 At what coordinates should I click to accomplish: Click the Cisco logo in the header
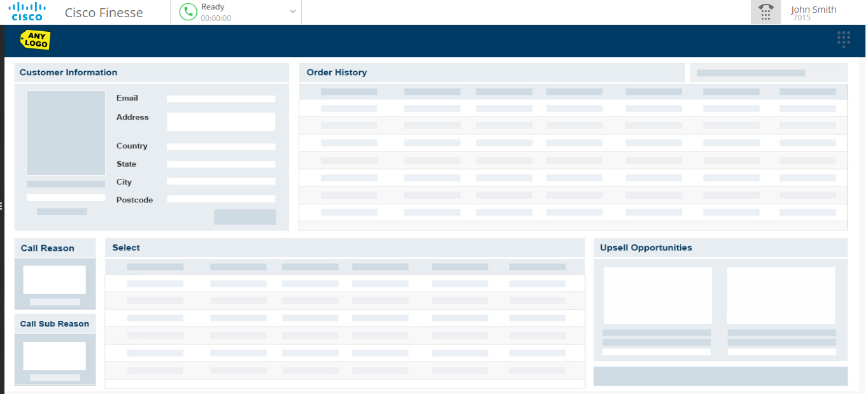tap(27, 11)
